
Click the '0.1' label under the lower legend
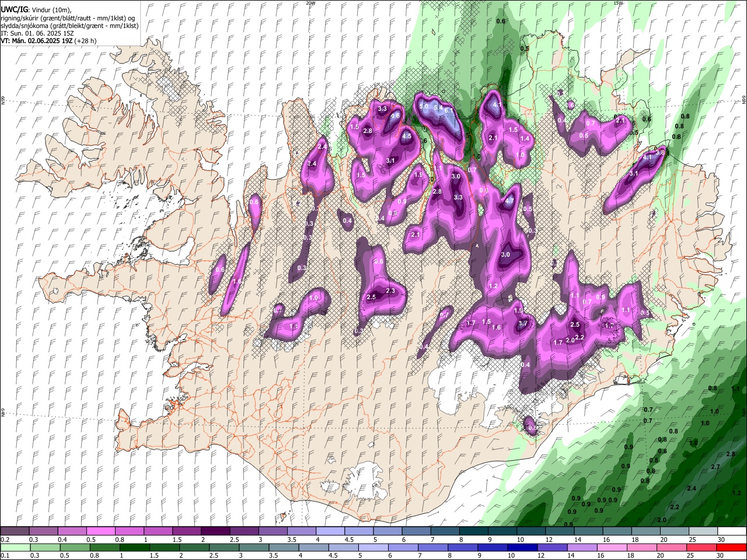tap(4, 556)
